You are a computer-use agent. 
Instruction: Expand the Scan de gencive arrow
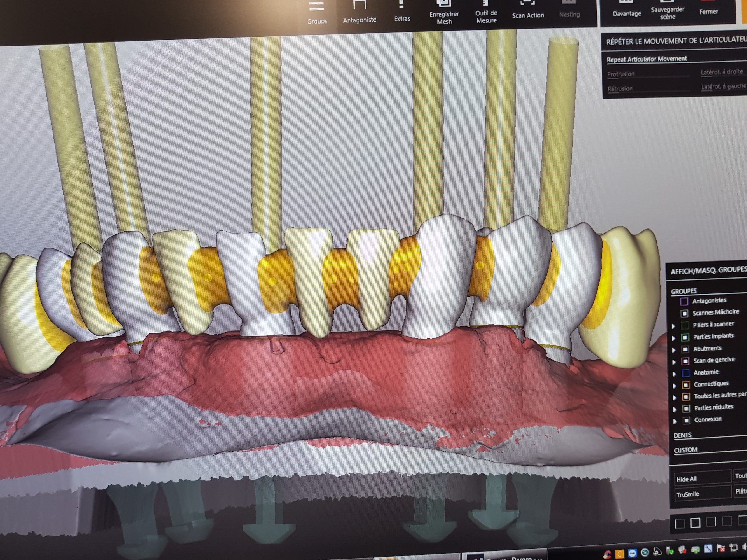click(674, 362)
